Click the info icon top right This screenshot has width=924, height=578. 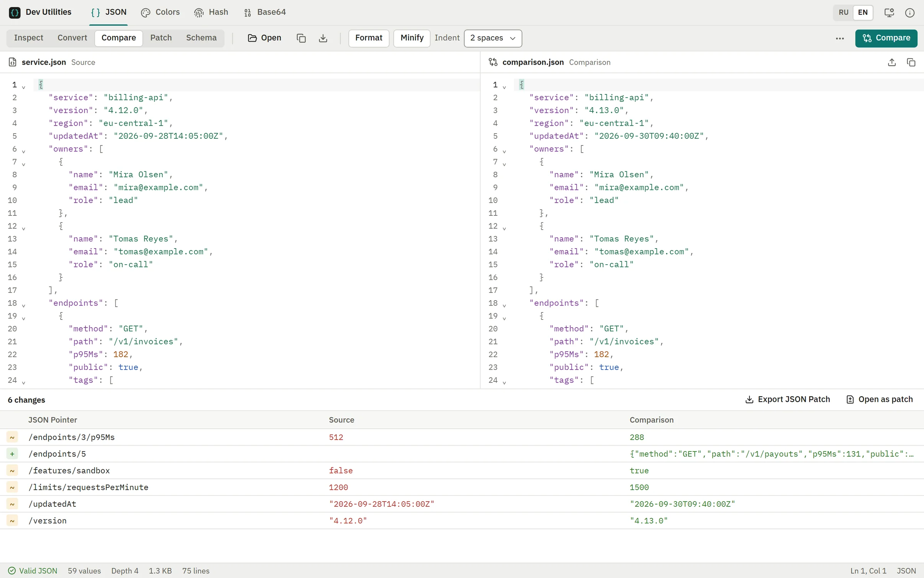coord(910,12)
